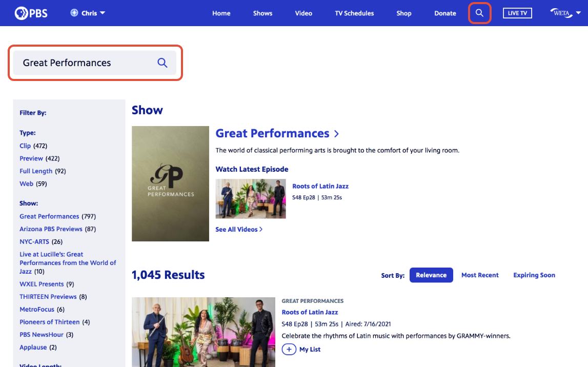Click My List label in first result
The width and height of the screenshot is (588, 367).
pyautogui.click(x=310, y=350)
